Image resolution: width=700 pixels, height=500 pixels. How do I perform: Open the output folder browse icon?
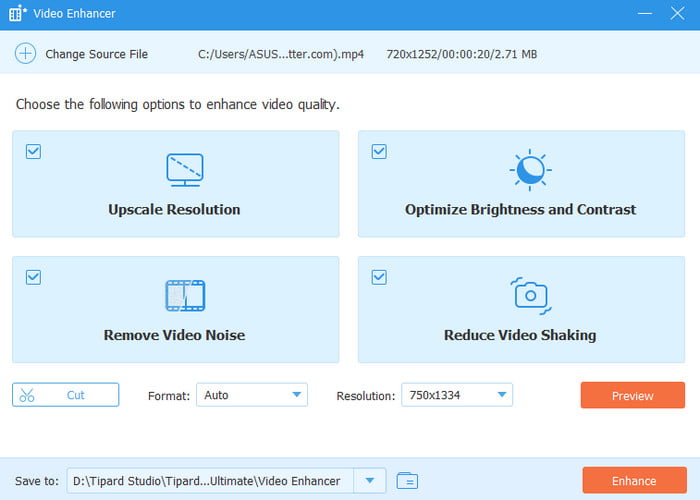pos(407,481)
